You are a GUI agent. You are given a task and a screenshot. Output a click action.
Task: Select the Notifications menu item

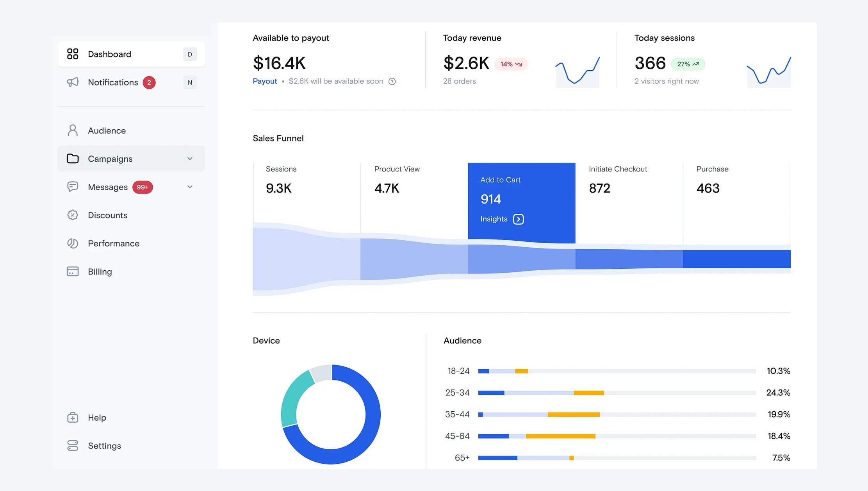pyautogui.click(x=113, y=82)
